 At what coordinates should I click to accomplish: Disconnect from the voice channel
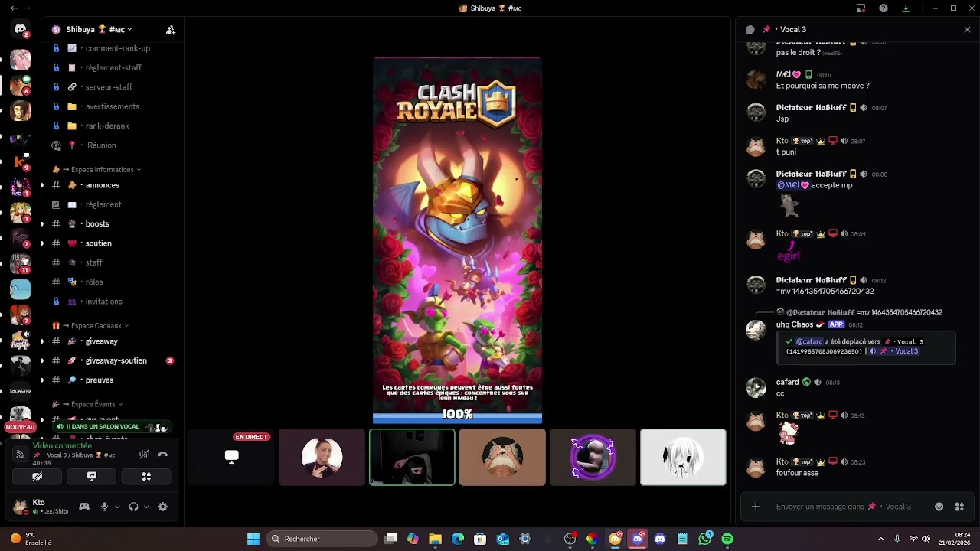point(162,454)
